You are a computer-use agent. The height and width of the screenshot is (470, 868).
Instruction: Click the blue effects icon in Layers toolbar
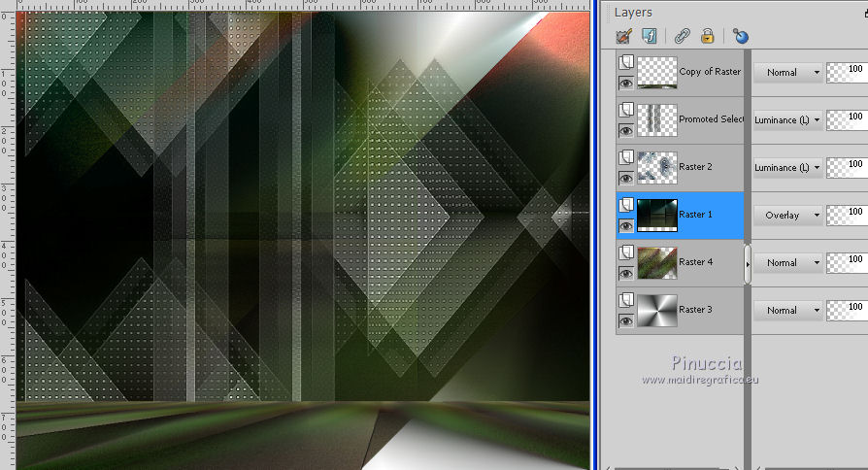tap(740, 37)
